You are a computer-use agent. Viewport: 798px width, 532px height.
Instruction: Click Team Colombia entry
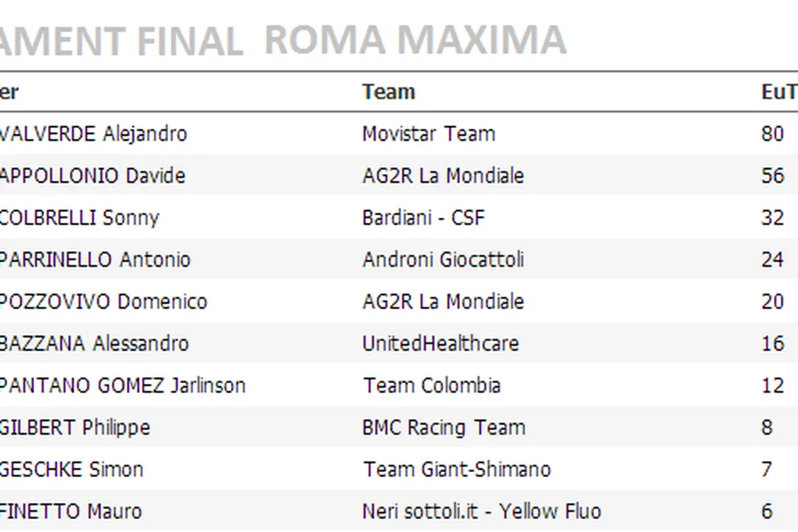(431, 385)
